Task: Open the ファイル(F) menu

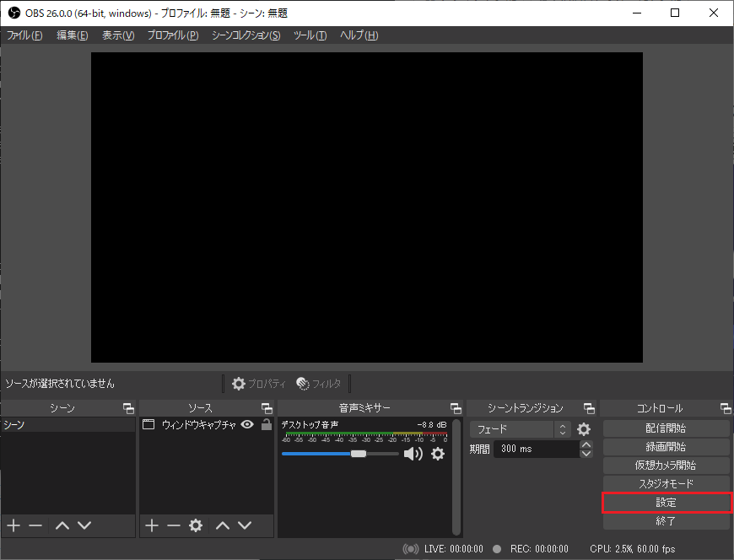Action: [x=24, y=35]
